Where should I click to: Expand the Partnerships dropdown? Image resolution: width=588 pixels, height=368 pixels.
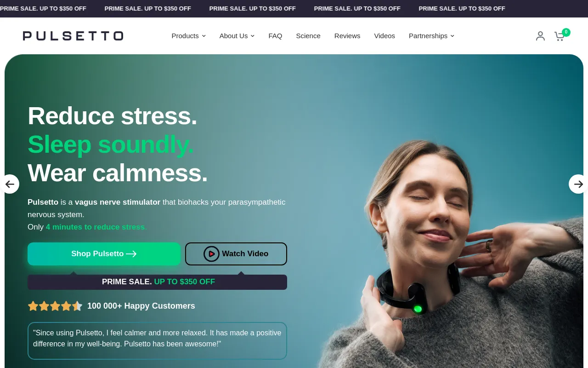coord(431,36)
